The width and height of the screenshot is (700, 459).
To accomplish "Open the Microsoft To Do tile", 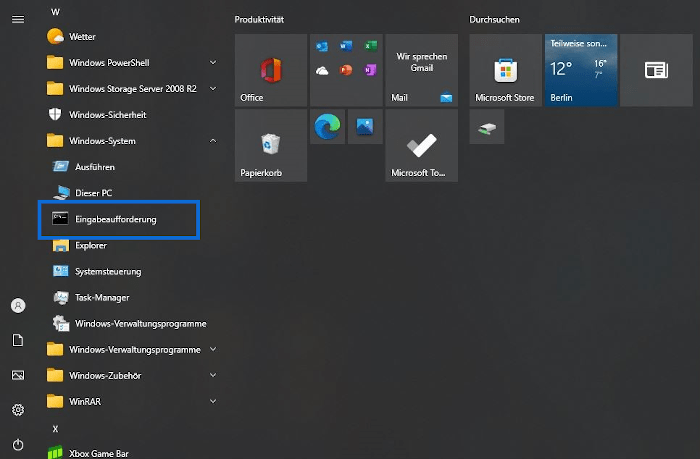I will pos(422,146).
